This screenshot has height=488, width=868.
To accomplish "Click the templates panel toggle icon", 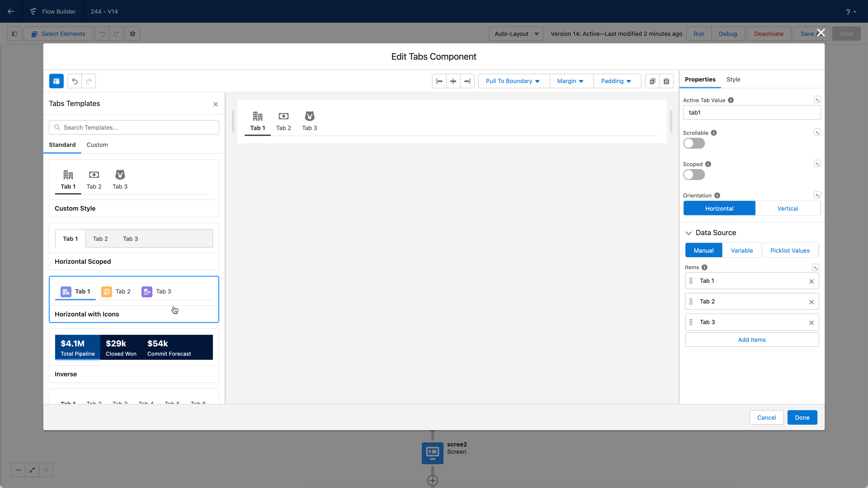I will pyautogui.click(x=56, y=81).
